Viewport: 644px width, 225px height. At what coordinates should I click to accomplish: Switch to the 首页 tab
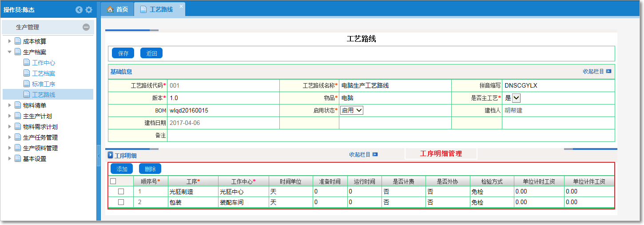click(x=118, y=9)
